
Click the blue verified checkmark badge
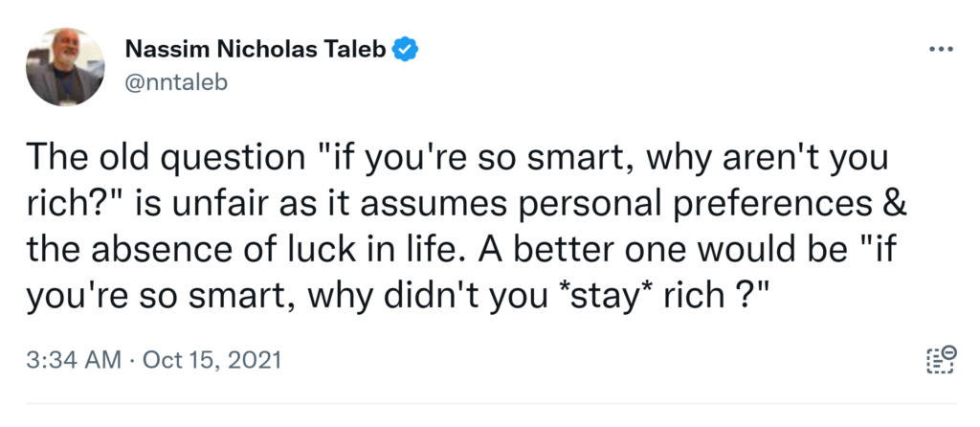(x=406, y=49)
